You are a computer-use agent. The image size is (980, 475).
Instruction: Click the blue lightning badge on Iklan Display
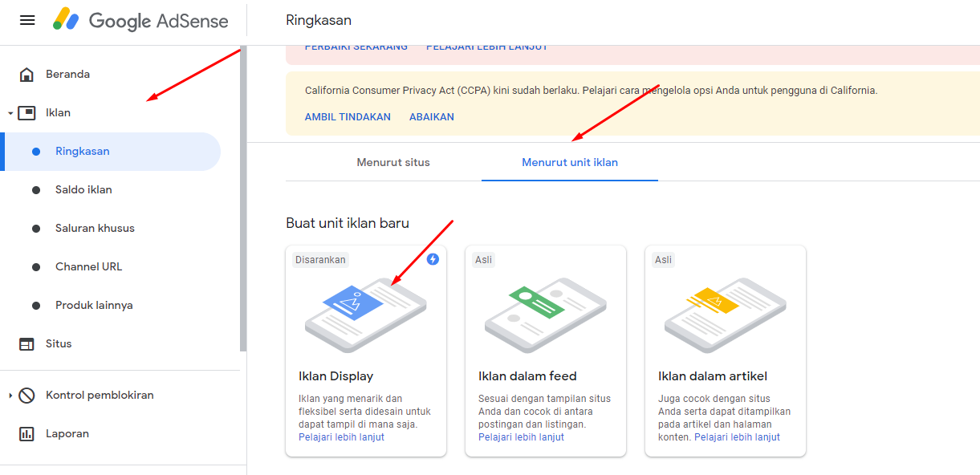pyautogui.click(x=433, y=259)
